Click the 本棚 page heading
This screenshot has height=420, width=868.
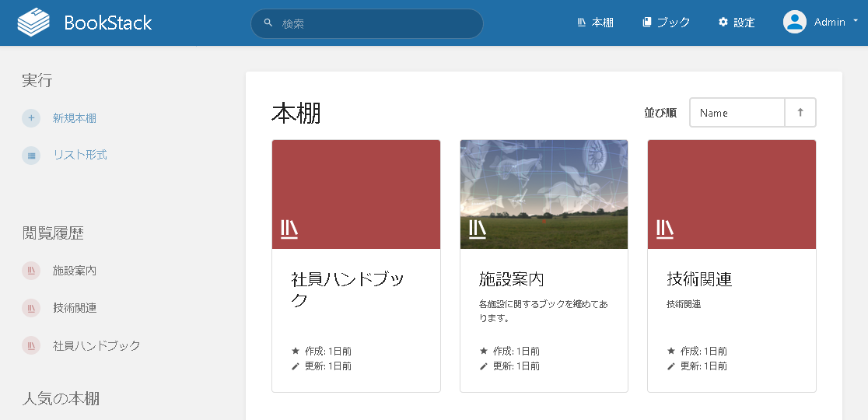pos(296,114)
